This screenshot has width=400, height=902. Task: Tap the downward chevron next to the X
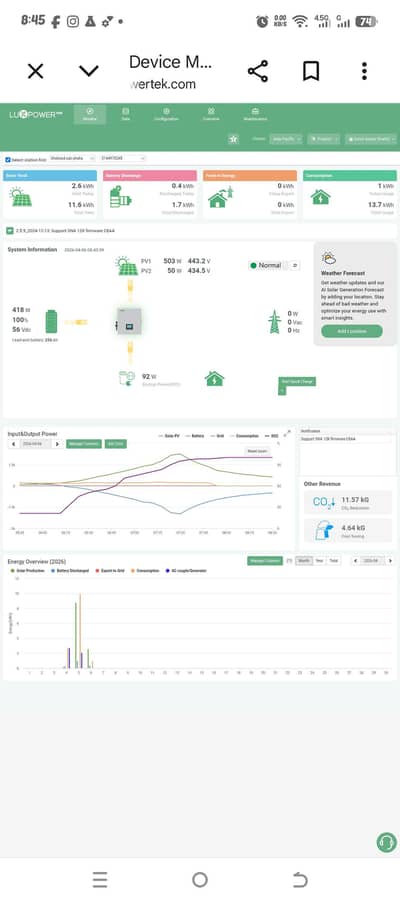click(89, 71)
